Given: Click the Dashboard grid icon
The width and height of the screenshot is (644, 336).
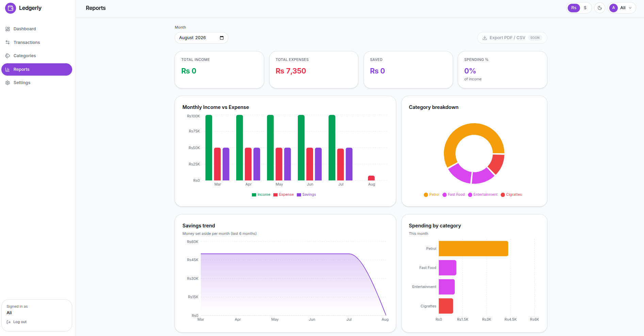Looking at the screenshot, I should (x=7, y=29).
